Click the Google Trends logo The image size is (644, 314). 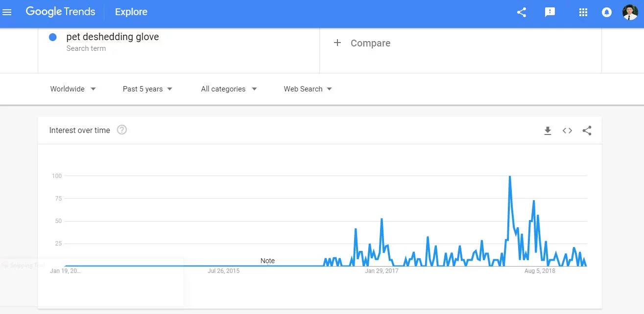coord(61,12)
